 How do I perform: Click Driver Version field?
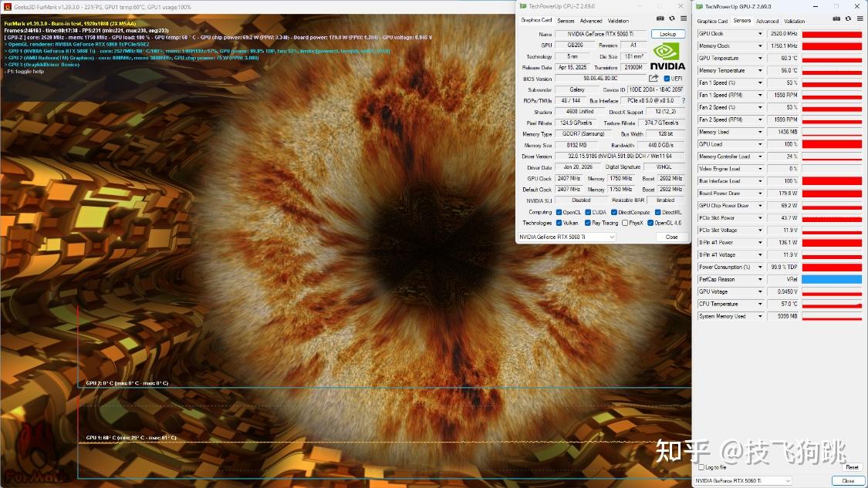[620, 156]
